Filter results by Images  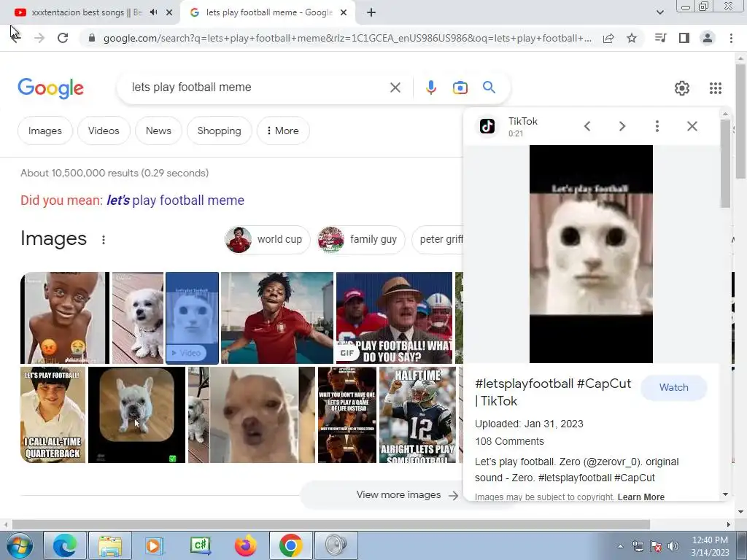(x=44, y=131)
